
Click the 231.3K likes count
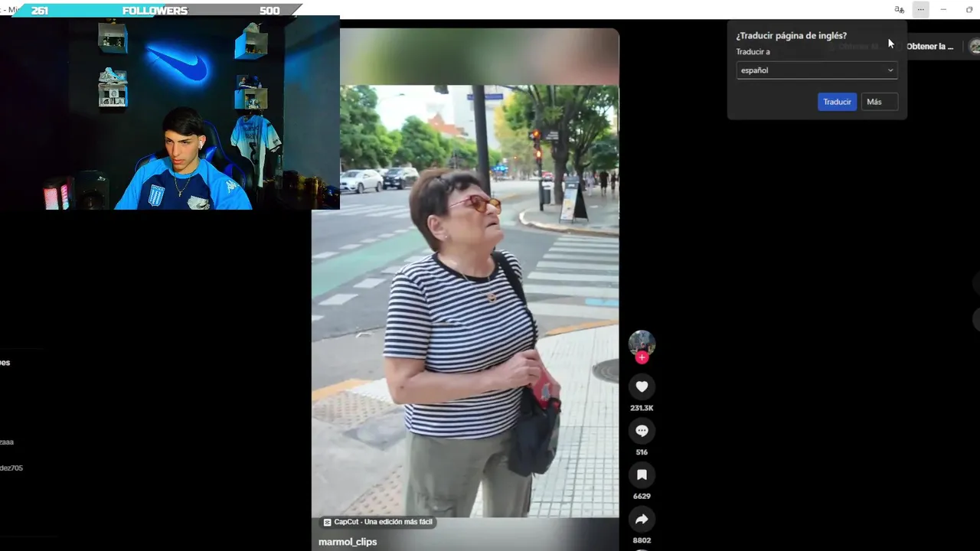(642, 408)
